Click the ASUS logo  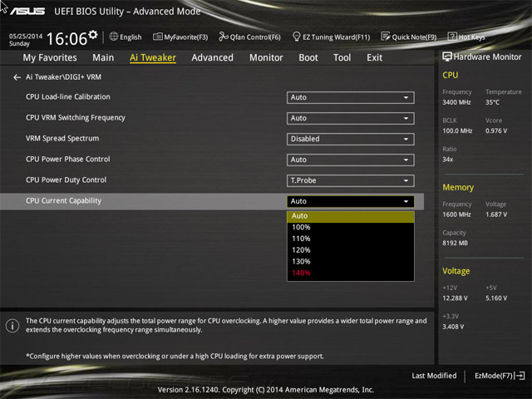tap(27, 12)
